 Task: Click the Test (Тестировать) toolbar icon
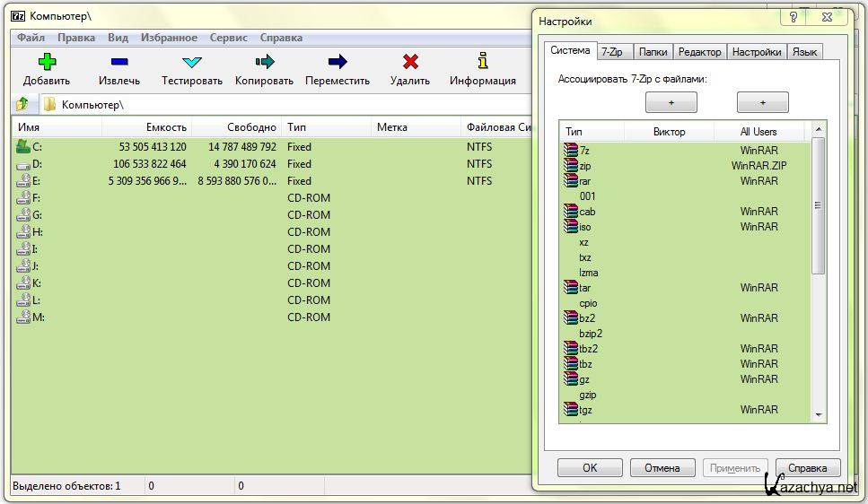(191, 62)
